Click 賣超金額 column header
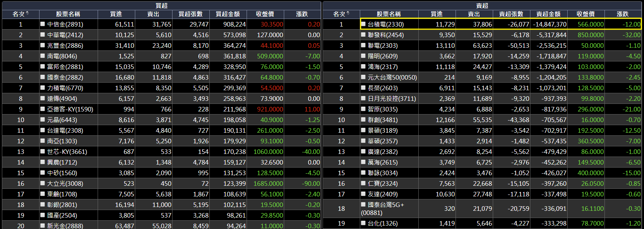The width and height of the screenshot is (644, 229). point(548,14)
